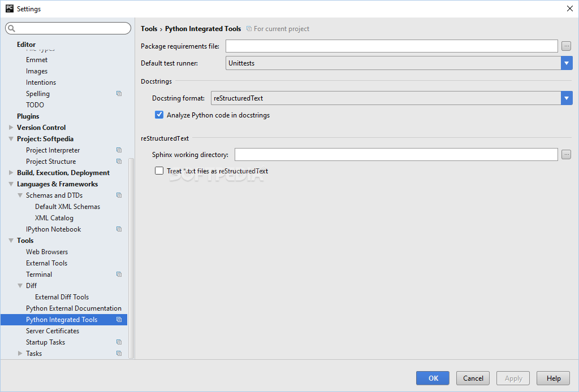Select Startup Tasks item
This screenshot has width=579, height=392.
click(x=45, y=342)
